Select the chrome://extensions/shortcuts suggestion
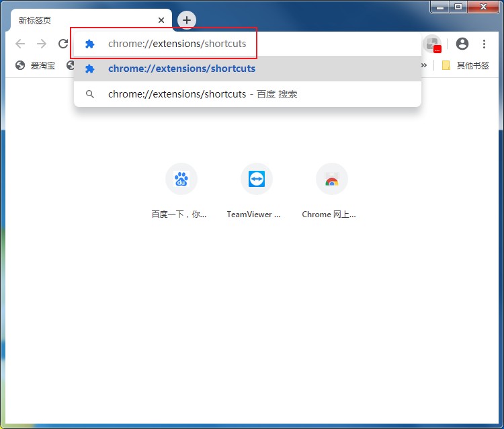Viewport: 504px width, 429px height. (181, 69)
